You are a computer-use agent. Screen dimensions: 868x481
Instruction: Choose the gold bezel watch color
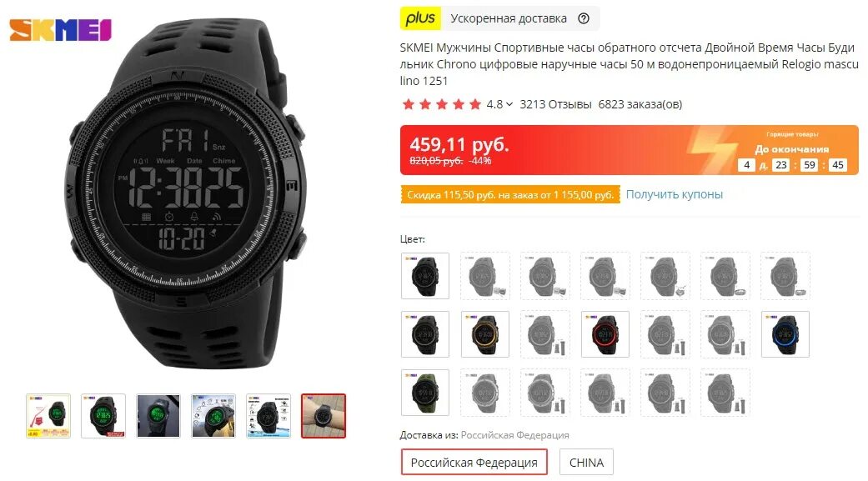[x=485, y=333]
